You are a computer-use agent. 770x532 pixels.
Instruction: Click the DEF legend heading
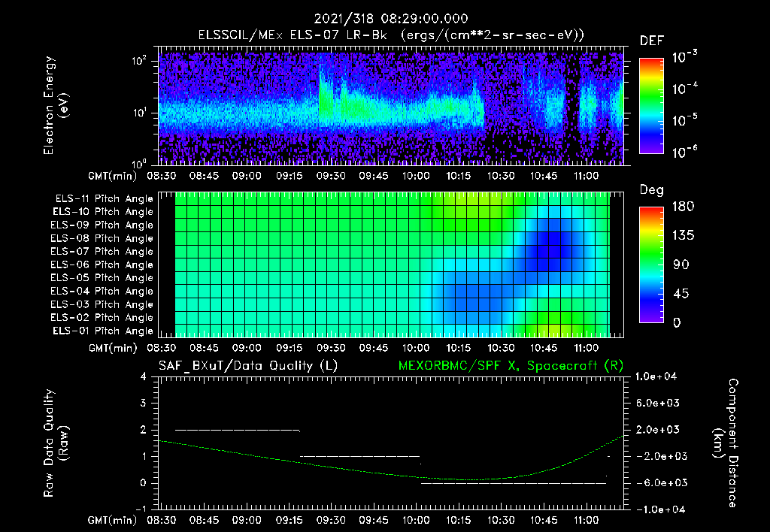click(652, 41)
